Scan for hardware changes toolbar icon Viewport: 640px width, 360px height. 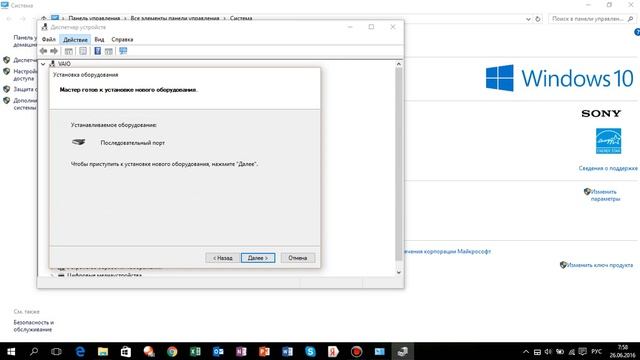point(123,51)
